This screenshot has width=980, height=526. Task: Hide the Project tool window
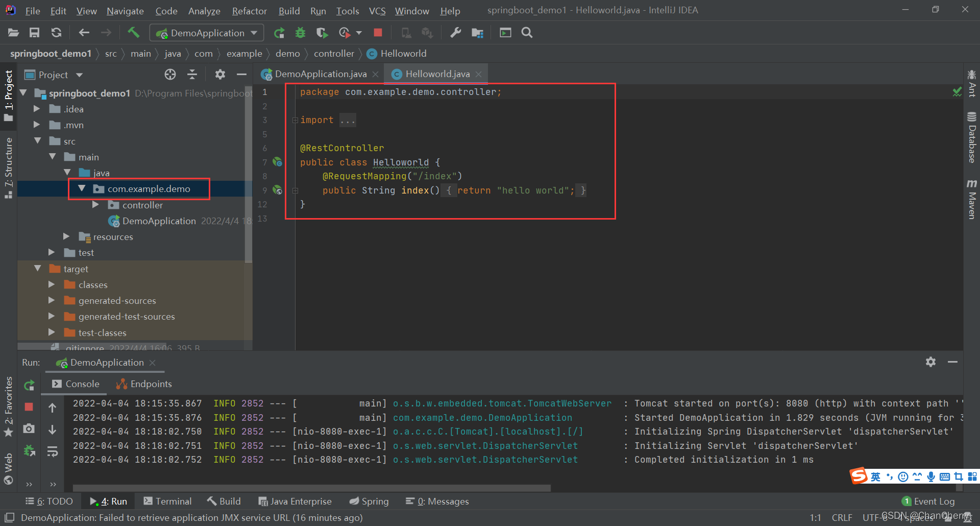[241, 75]
